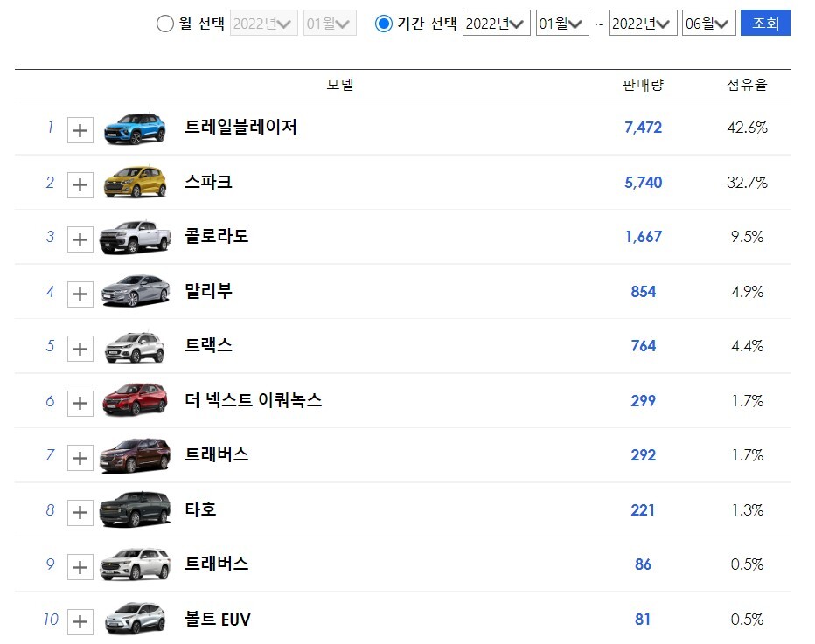Select the 기간 선택 radio button
The height and width of the screenshot is (644, 815).
pyautogui.click(x=384, y=24)
